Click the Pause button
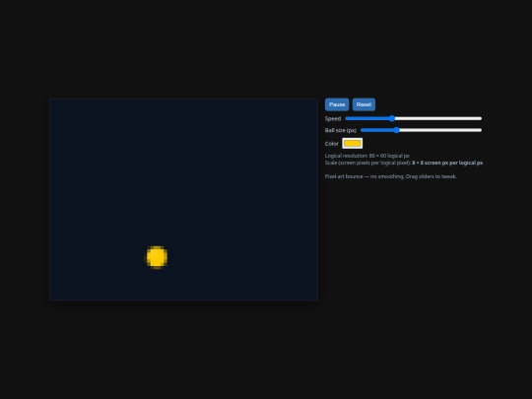 (337, 104)
